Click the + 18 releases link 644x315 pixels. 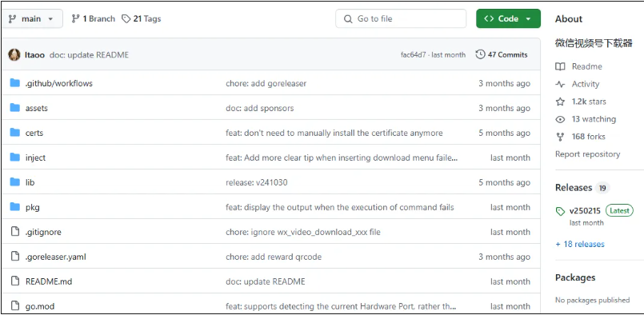580,244
